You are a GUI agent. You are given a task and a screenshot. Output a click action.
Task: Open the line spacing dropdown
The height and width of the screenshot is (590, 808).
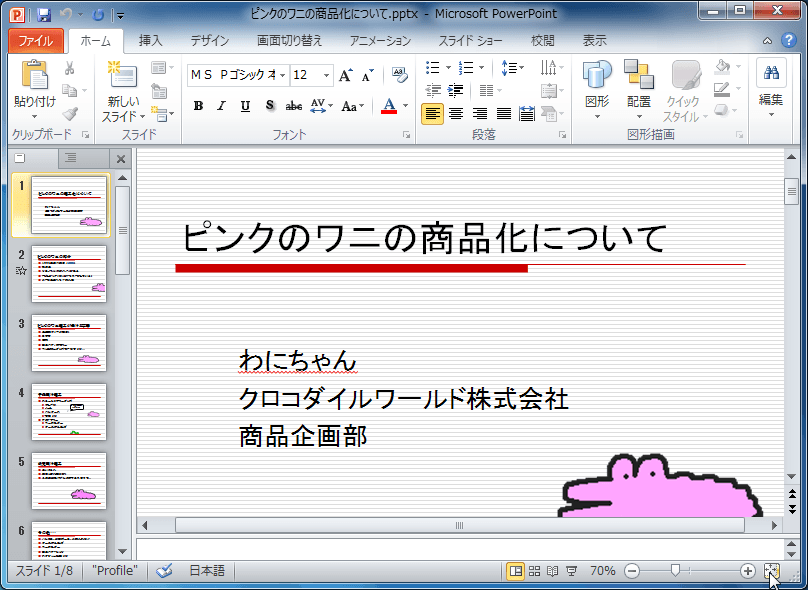tap(512, 68)
